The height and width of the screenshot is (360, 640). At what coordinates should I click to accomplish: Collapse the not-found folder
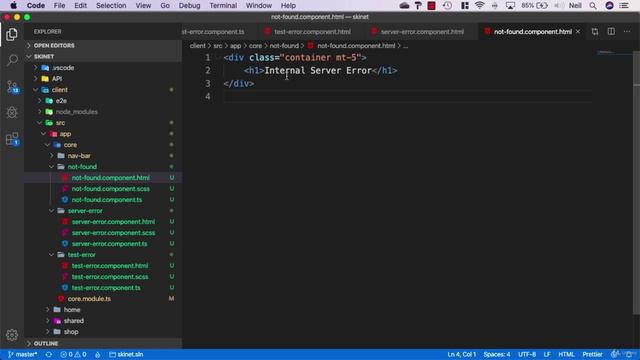click(x=103, y=167)
